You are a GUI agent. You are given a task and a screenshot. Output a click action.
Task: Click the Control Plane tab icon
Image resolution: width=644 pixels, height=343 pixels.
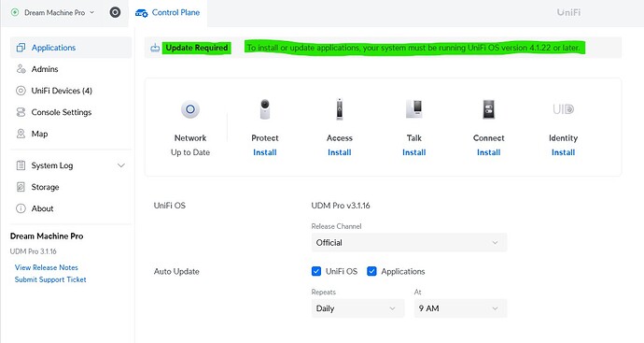click(141, 13)
